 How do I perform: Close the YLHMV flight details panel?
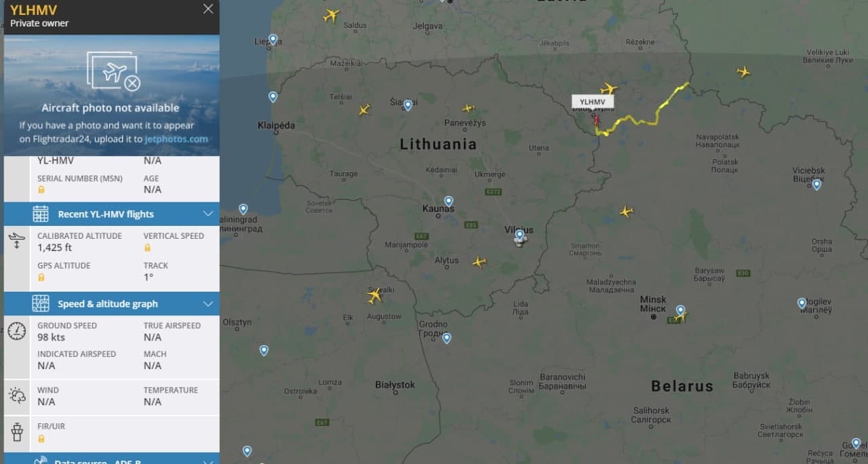tap(208, 9)
